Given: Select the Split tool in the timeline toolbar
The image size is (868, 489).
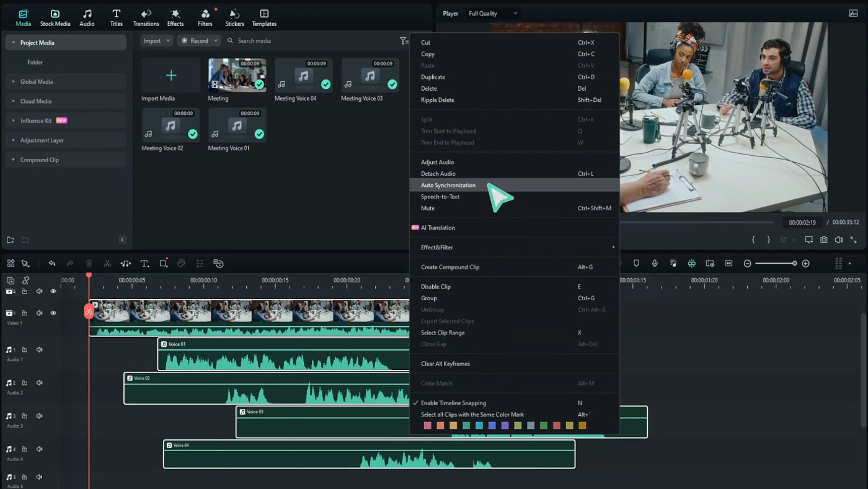Looking at the screenshot, I should (107, 263).
